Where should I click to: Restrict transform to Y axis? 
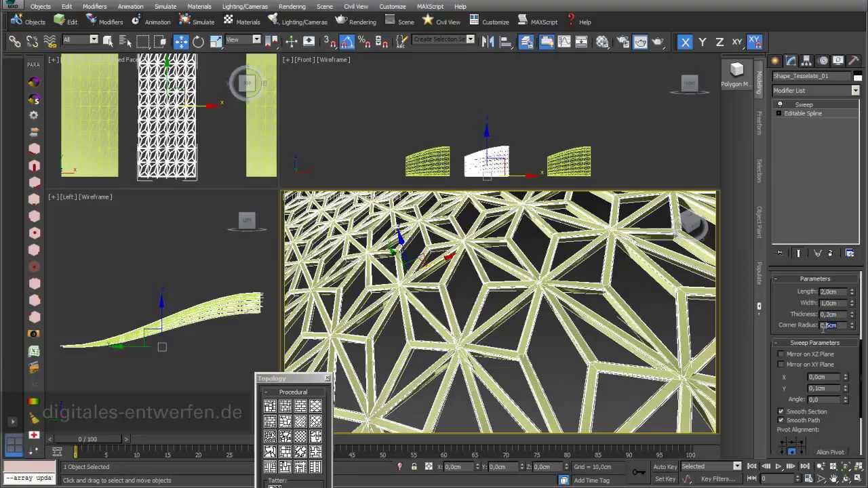coord(703,42)
